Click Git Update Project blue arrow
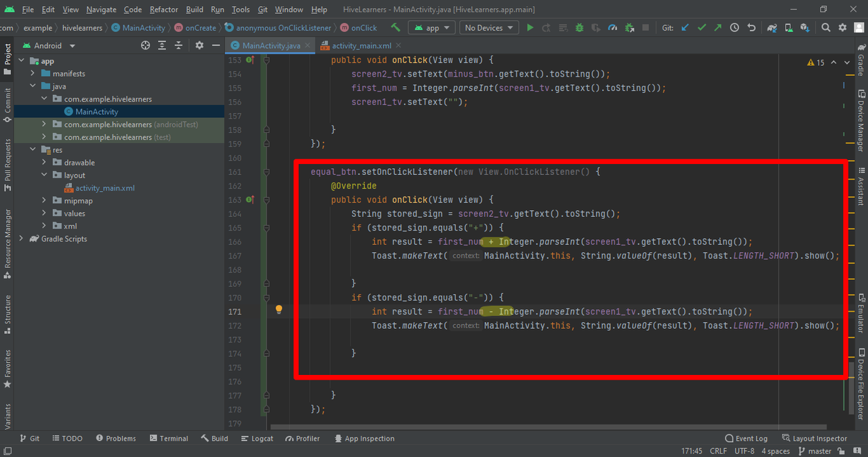The image size is (868, 457). pyautogui.click(x=685, y=28)
